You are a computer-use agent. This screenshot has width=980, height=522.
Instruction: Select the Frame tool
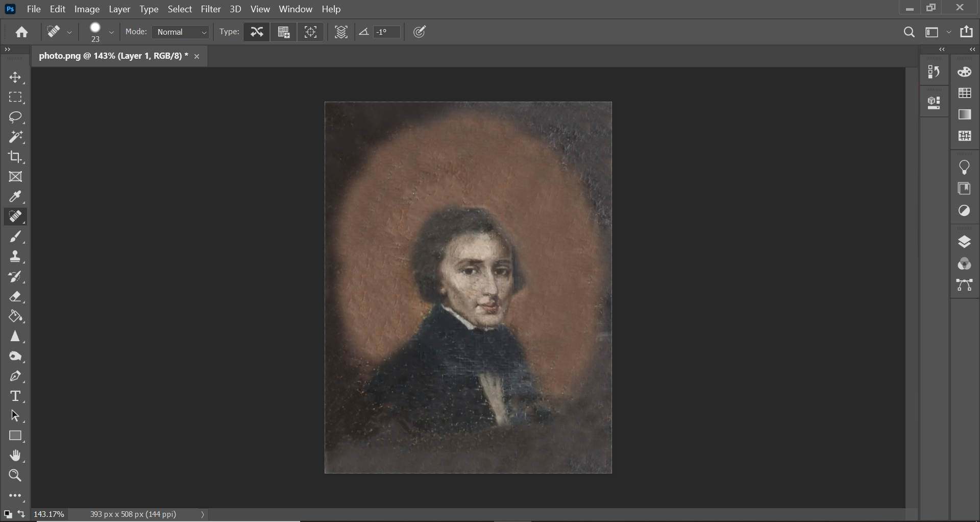click(x=15, y=177)
